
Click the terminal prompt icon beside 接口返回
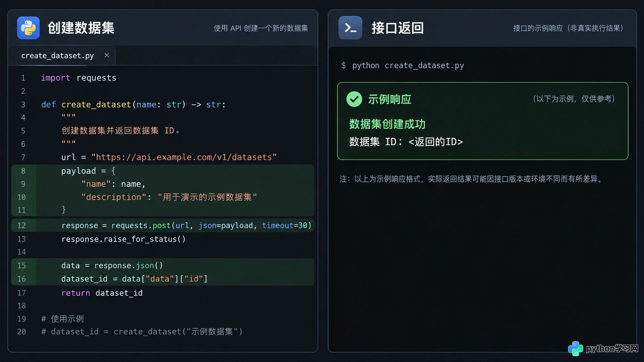click(350, 28)
